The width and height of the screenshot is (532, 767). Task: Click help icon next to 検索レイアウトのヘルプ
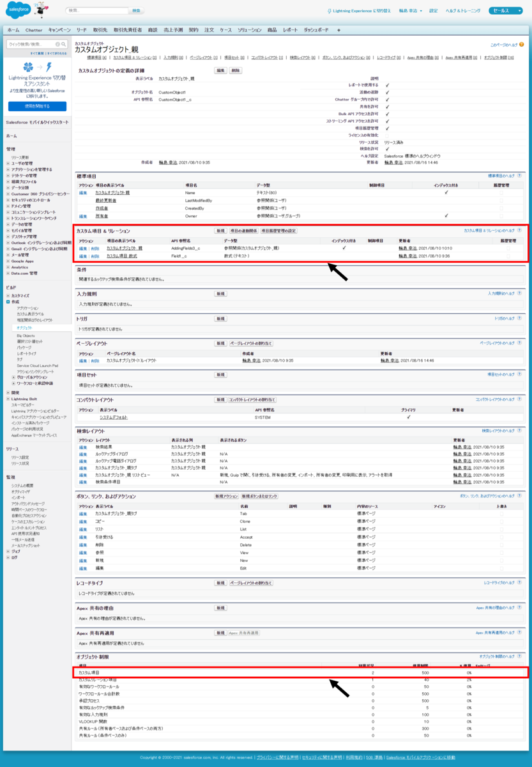[519, 431]
